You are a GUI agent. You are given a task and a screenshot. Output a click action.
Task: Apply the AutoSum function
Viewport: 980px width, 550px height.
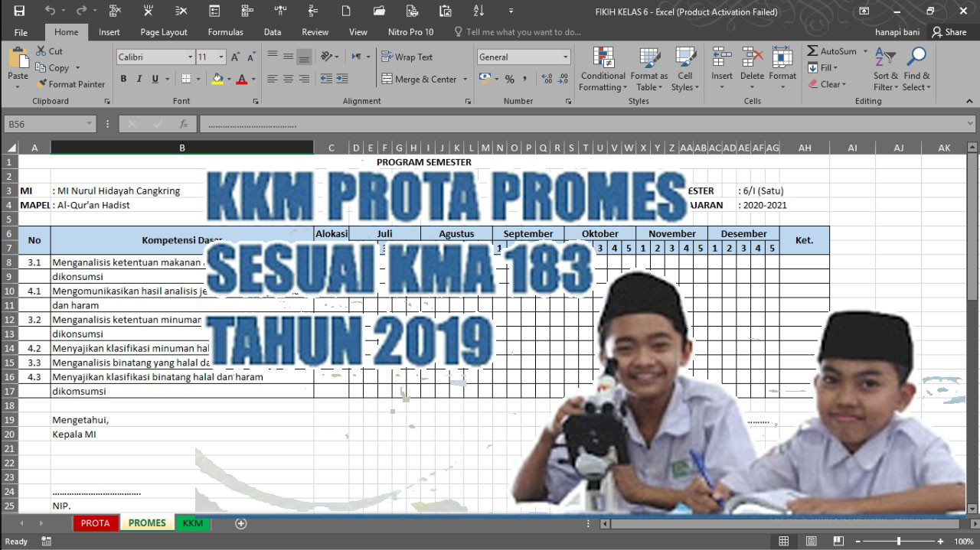coord(831,50)
